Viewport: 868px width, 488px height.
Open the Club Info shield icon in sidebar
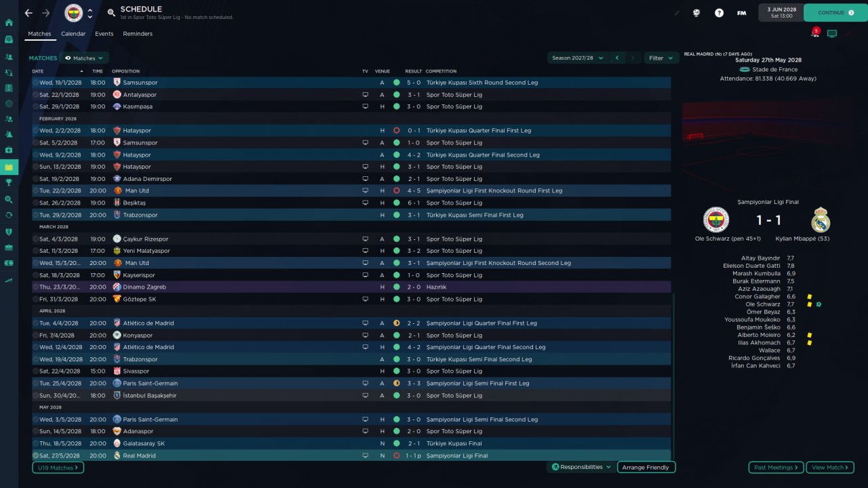tap(9, 232)
